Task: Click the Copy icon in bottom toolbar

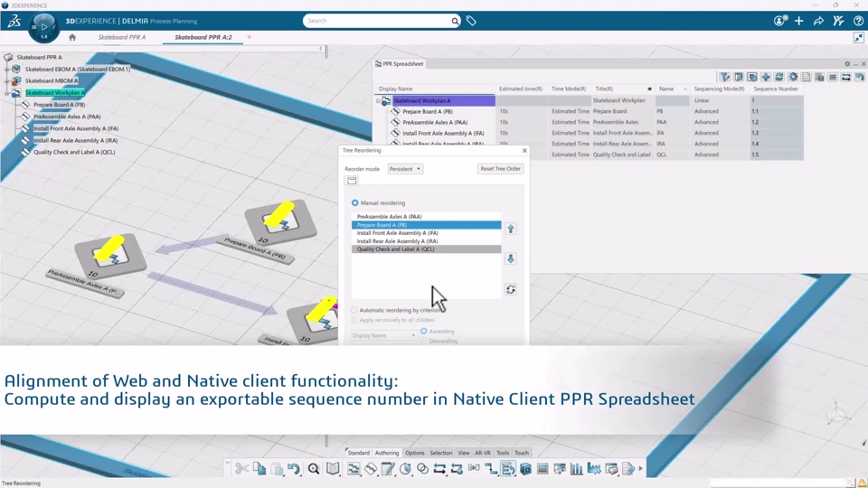Action: (259, 469)
